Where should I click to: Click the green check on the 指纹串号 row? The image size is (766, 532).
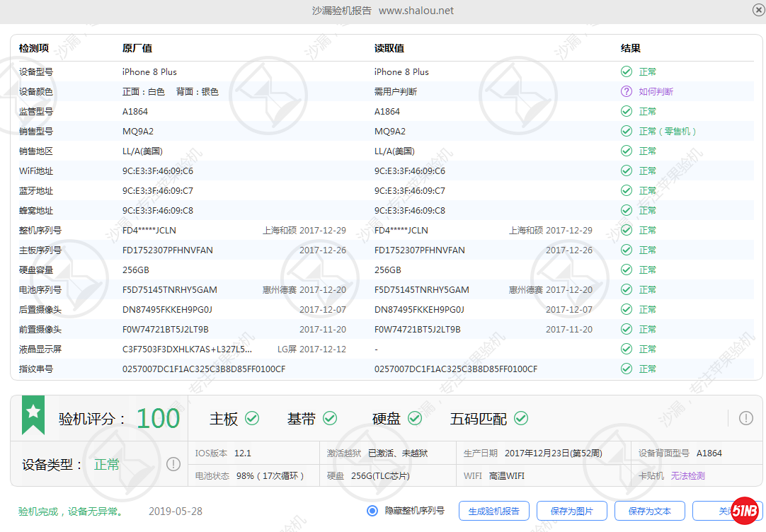pos(627,369)
